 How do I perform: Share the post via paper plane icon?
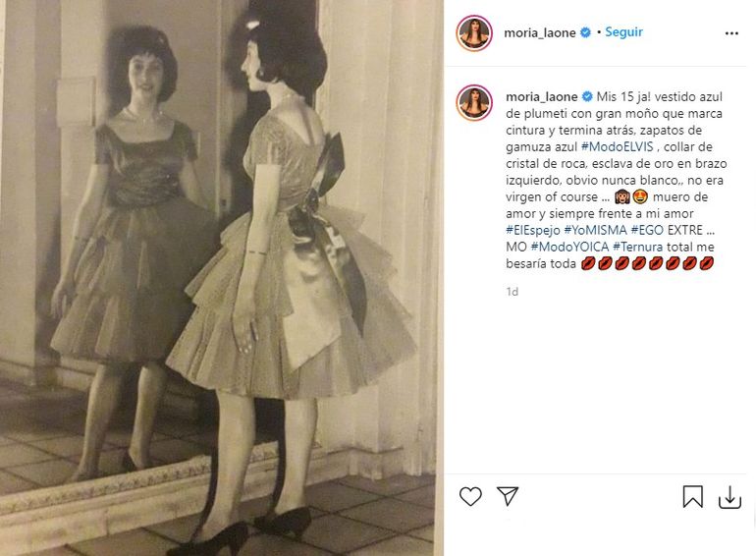(508, 496)
